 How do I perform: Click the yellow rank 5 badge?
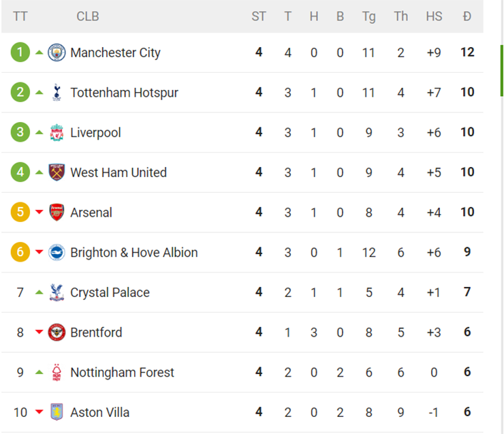tap(20, 213)
